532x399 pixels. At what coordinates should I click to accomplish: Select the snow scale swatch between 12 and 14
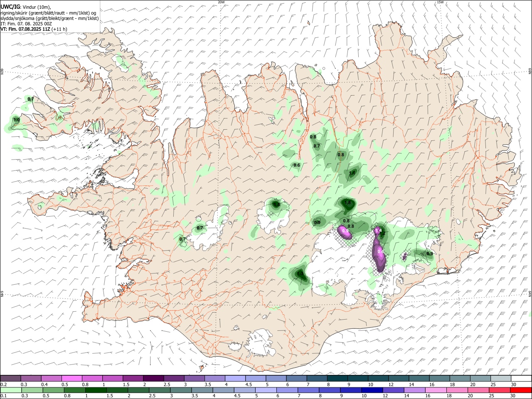[399, 378]
